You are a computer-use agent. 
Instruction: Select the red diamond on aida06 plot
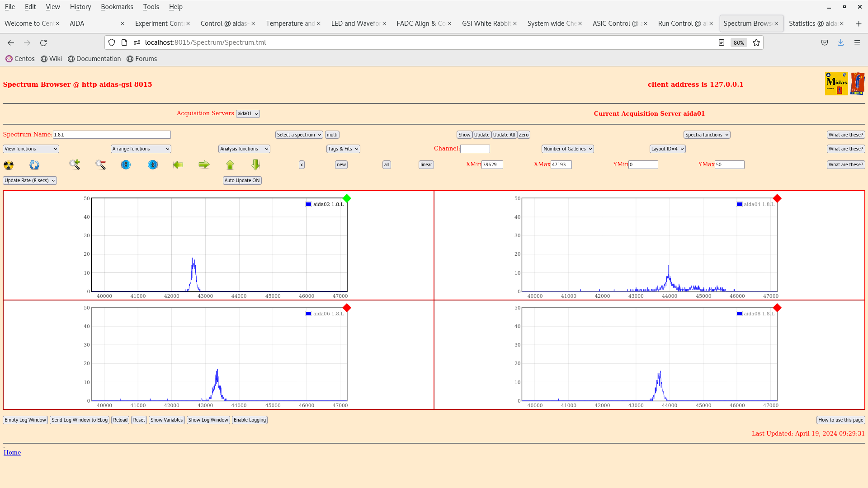point(347,308)
